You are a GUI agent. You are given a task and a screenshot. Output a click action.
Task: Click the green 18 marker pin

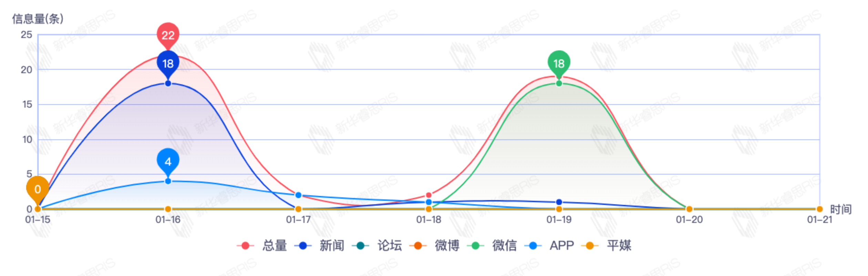click(559, 63)
